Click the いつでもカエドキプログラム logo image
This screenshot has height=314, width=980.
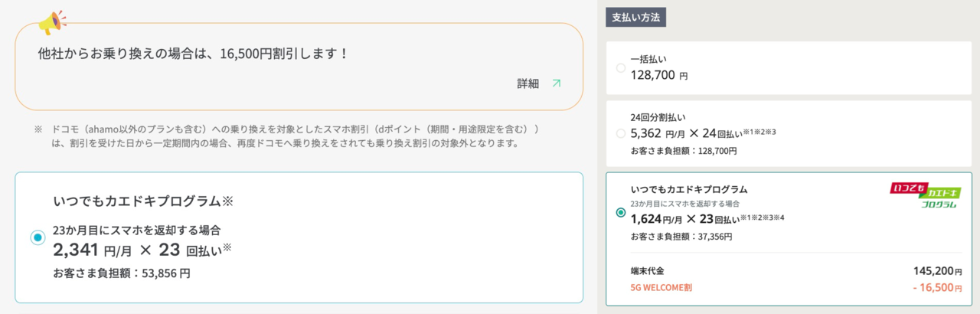(x=926, y=196)
